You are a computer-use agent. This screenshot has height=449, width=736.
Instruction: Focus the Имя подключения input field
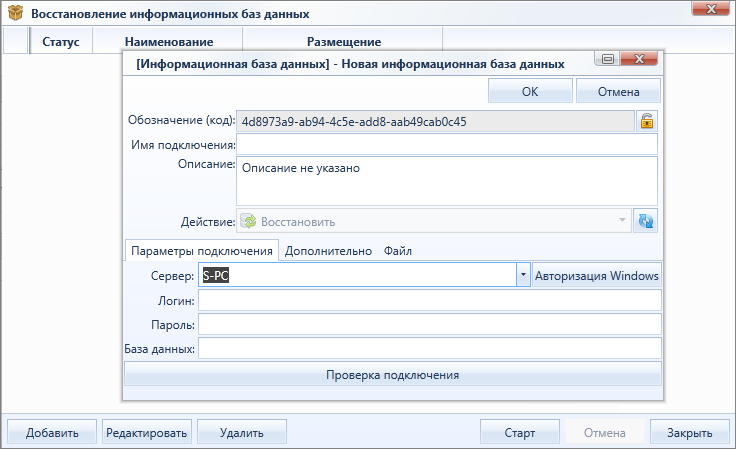[447, 145]
